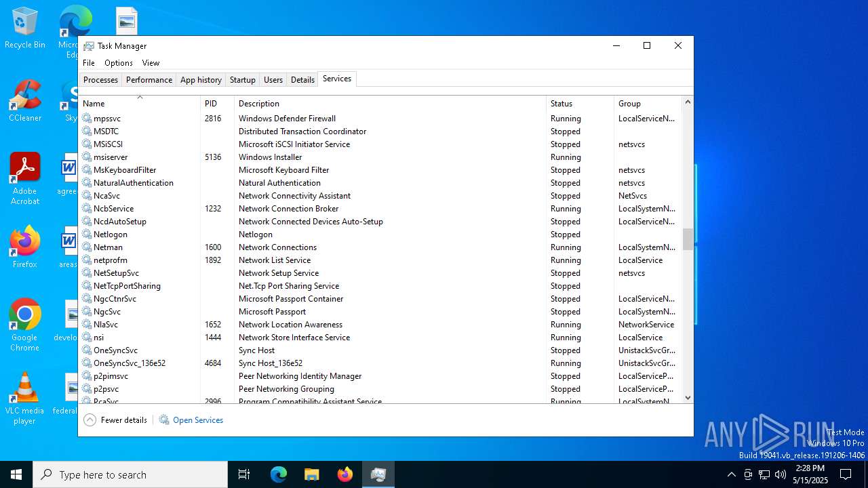
Task: Select the NcaSvc service row
Action: [380, 196]
